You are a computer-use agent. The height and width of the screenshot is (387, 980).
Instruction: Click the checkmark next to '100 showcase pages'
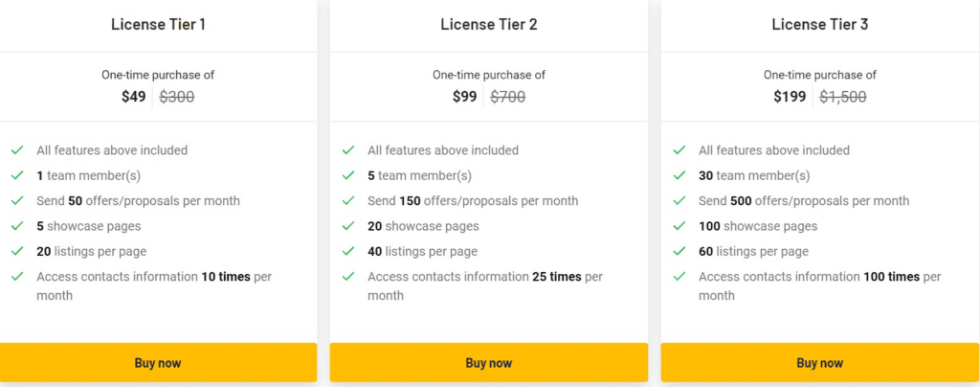coord(679,226)
